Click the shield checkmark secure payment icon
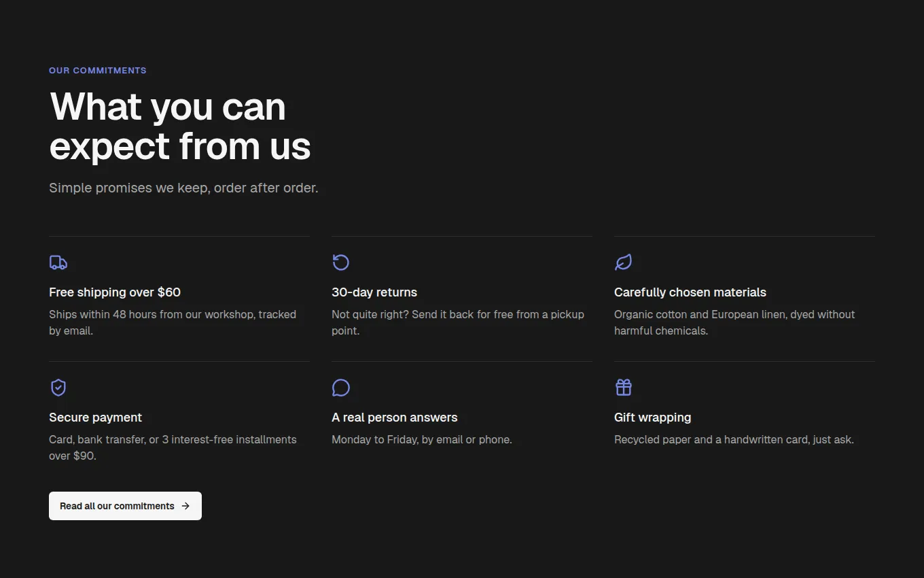 [58, 388]
